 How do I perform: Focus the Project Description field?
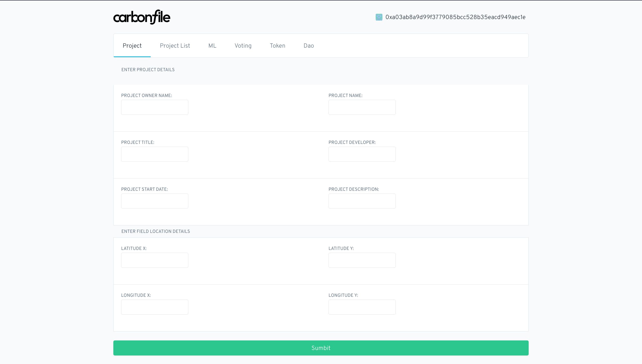(362, 201)
